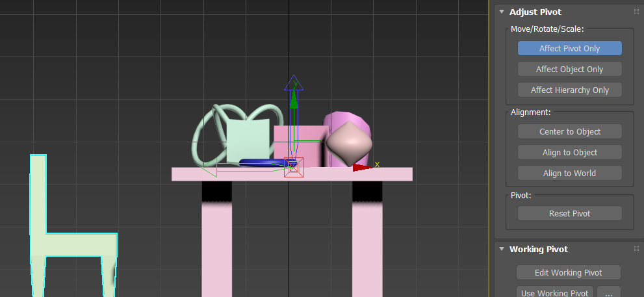Select the pink table top in the viewport
This screenshot has width=644, height=297.
pyautogui.click(x=292, y=174)
